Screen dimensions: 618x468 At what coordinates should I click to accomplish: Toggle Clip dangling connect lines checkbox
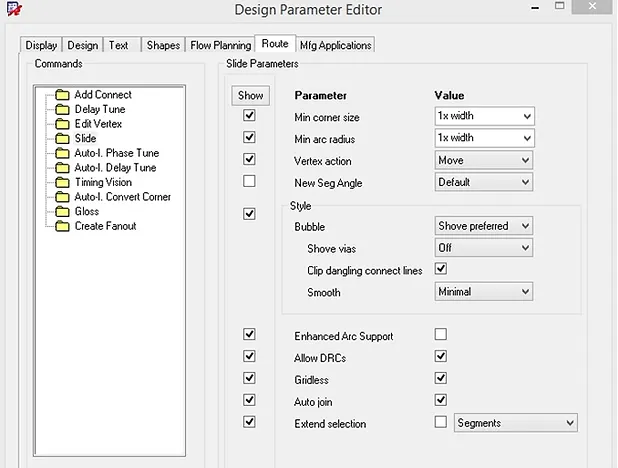coord(441,269)
